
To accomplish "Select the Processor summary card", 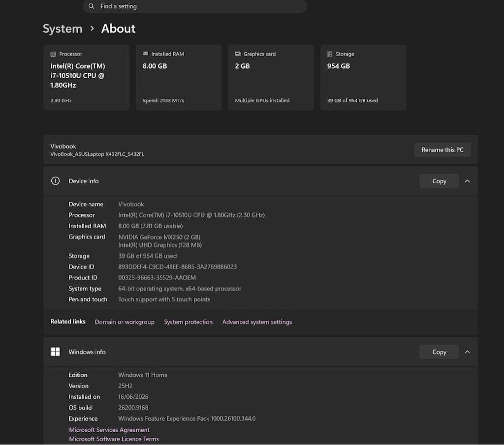I will [x=87, y=77].
